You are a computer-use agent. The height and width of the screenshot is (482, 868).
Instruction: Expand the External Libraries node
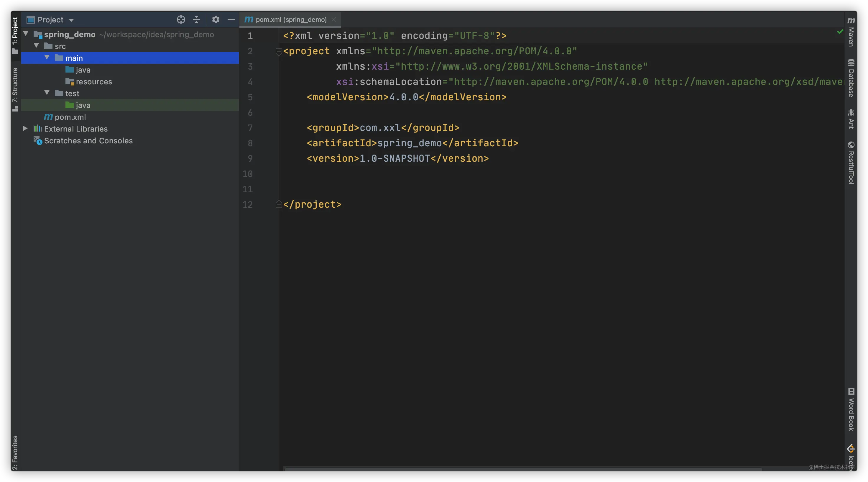click(25, 128)
